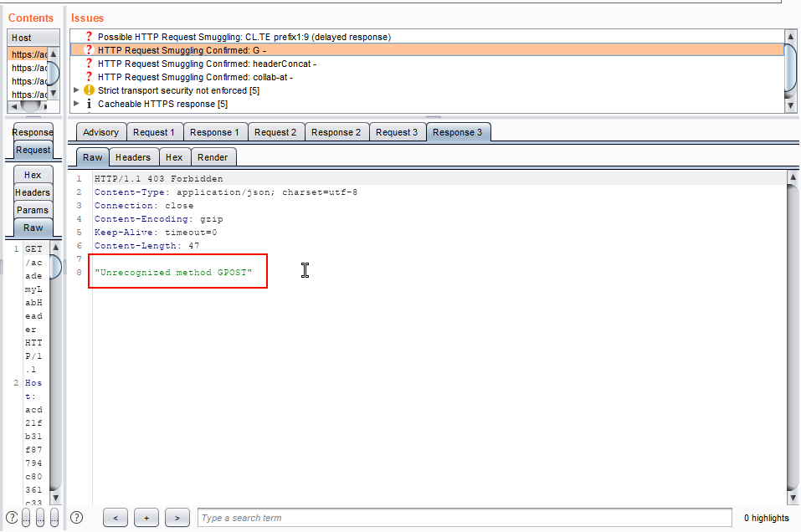This screenshot has width=801, height=532.
Task: Click the 'Unrecognized method GPOST' response body
Action: tap(174, 272)
